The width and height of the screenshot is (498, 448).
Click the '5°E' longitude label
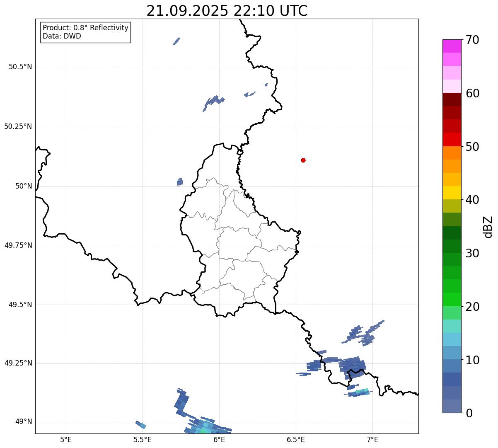66,439
